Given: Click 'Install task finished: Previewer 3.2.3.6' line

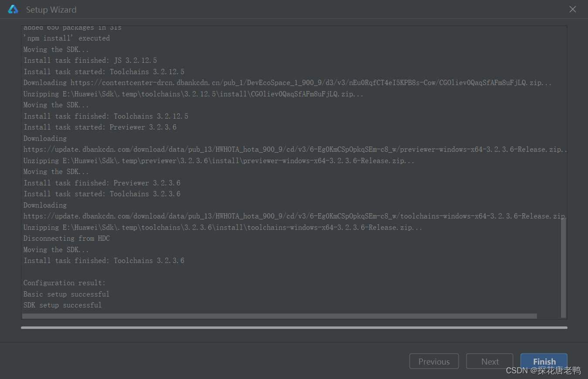Looking at the screenshot, I should click(x=102, y=183).
